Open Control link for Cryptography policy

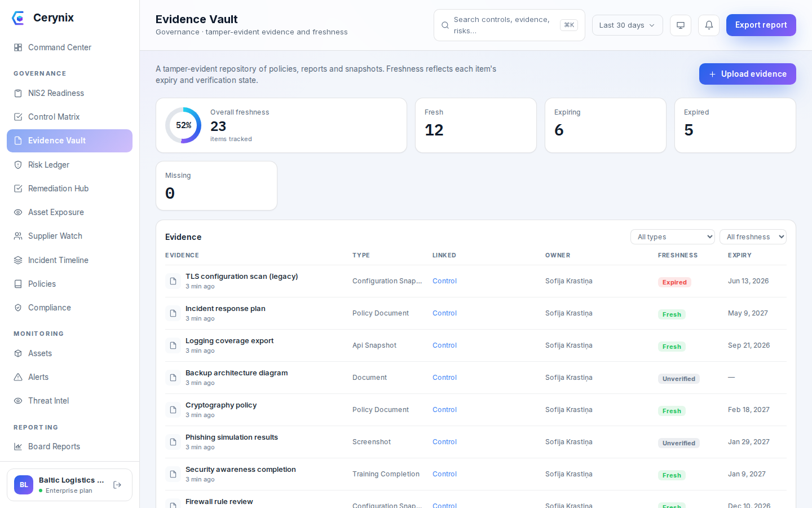[444, 410]
